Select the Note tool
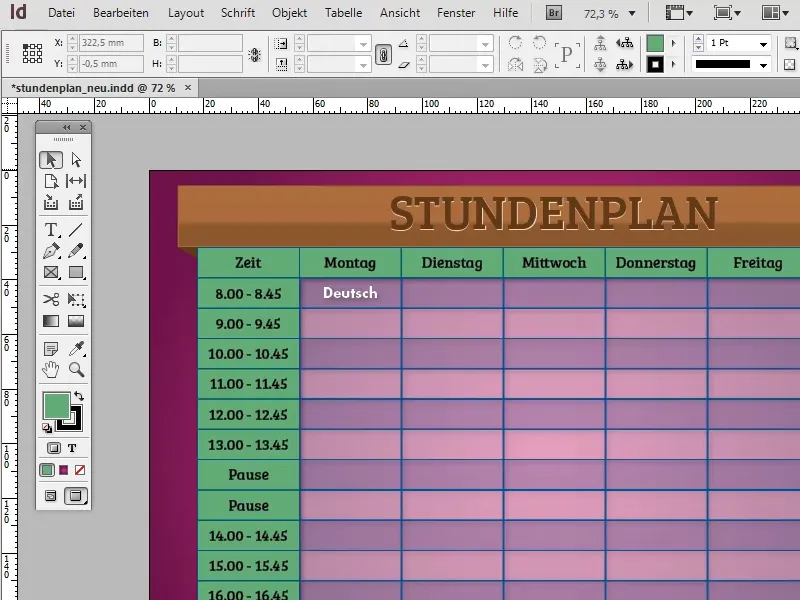This screenshot has width=800, height=600. pos(51,349)
